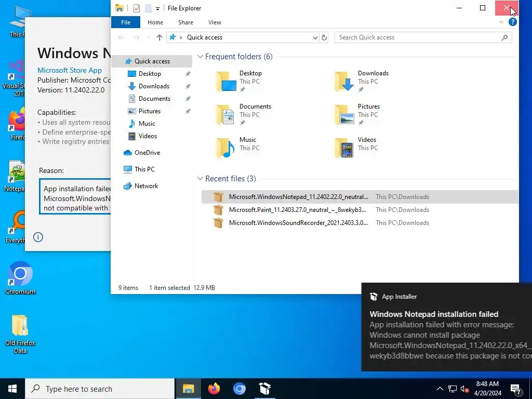Screen dimensions: 532x399
Task: Select Videos in navigation pane
Action: 148,136
